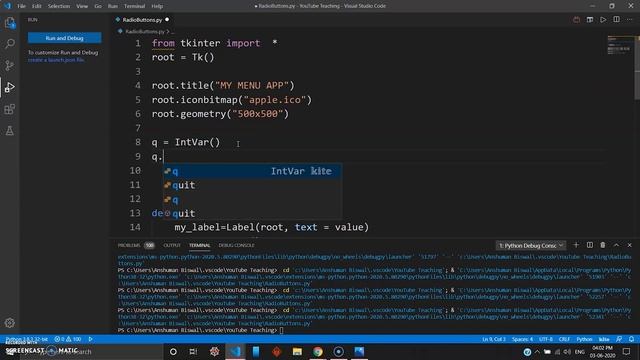The height and width of the screenshot is (360, 640).
Task: Click the Open Changes icon in editor toolbar
Action: pos(590,20)
